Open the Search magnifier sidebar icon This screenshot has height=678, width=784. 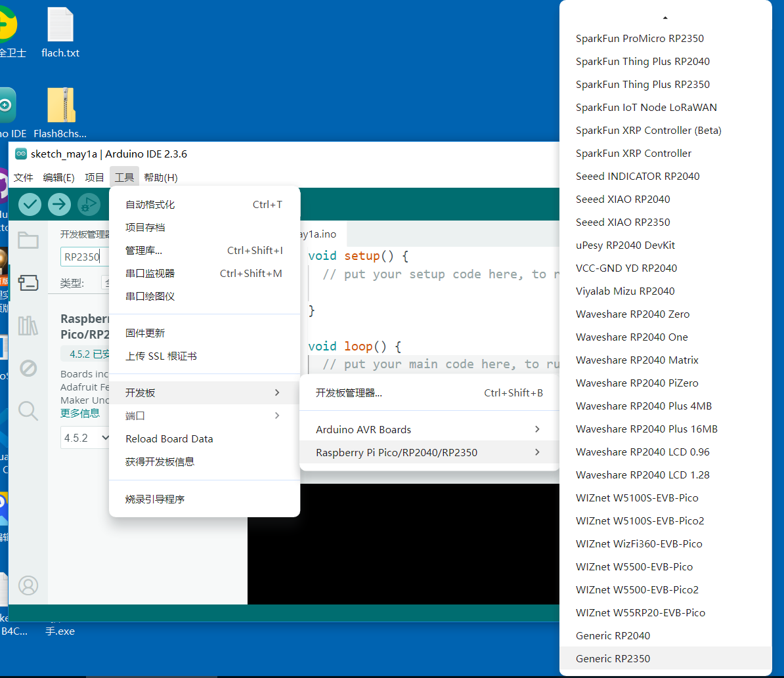point(28,411)
